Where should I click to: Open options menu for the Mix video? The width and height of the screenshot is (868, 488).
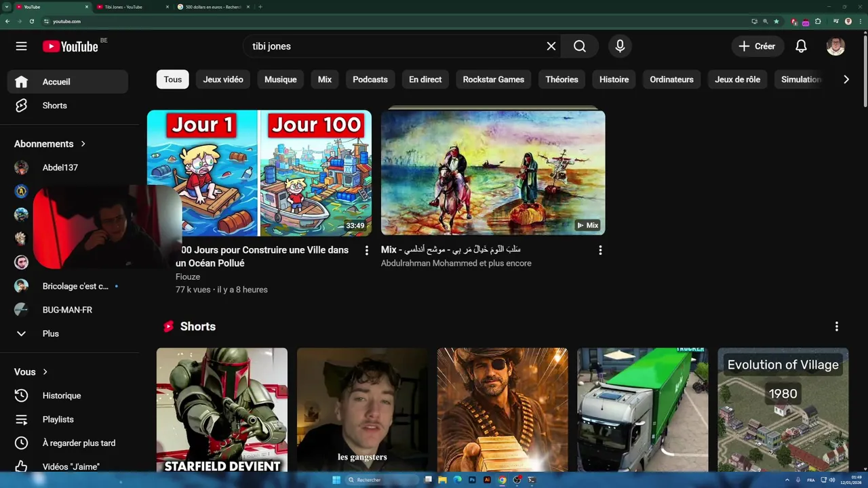click(x=600, y=250)
